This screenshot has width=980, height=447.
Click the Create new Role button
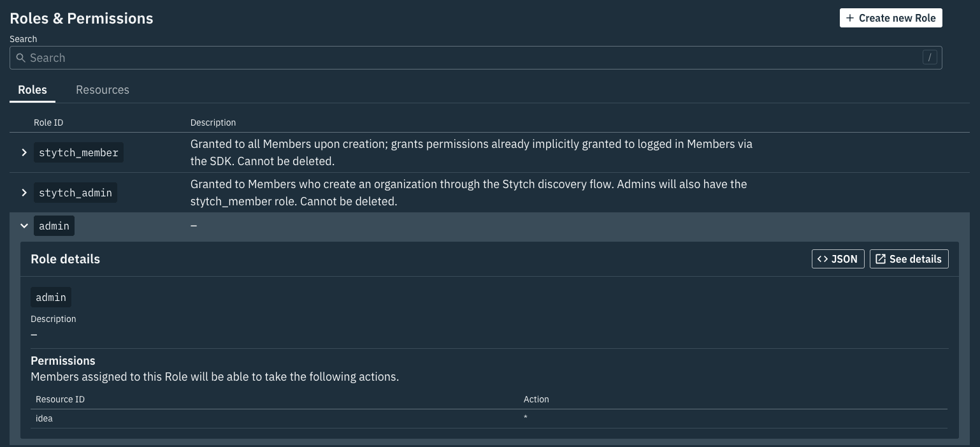coord(891,18)
